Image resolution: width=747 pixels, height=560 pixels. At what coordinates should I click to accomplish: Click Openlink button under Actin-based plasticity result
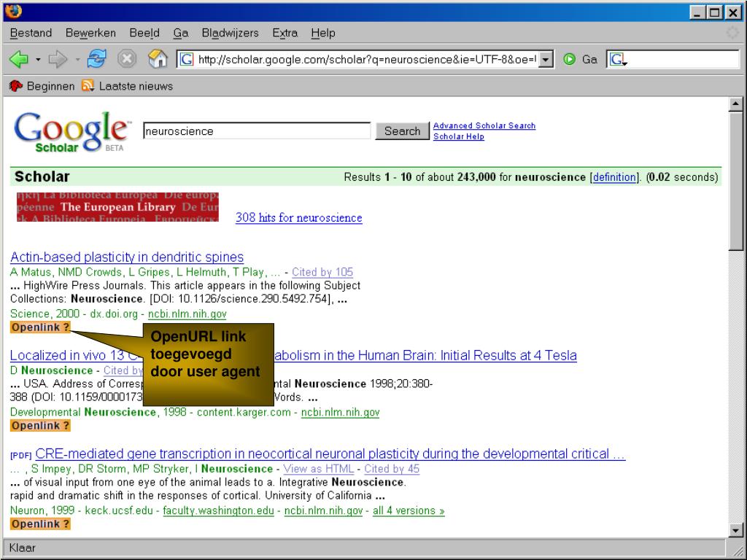point(41,327)
